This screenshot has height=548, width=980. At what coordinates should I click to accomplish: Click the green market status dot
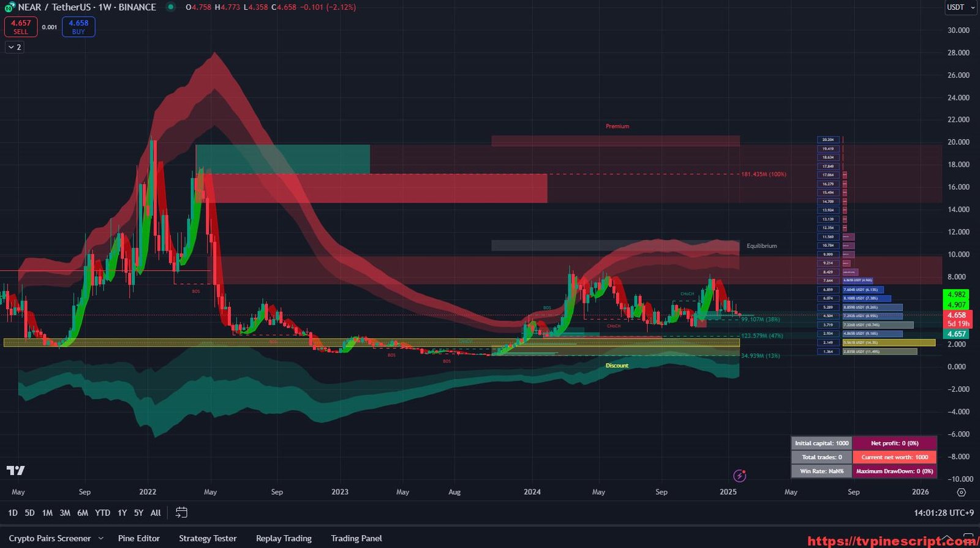[171, 7]
